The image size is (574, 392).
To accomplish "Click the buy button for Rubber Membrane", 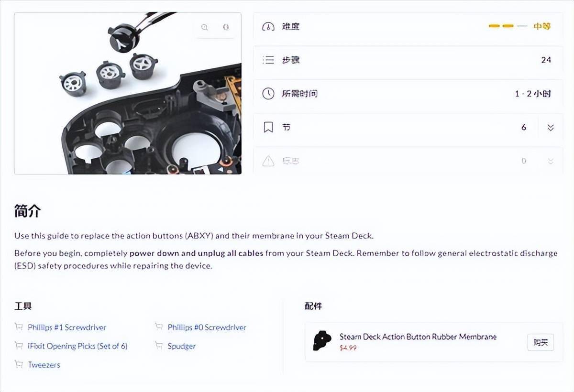I will [541, 342].
